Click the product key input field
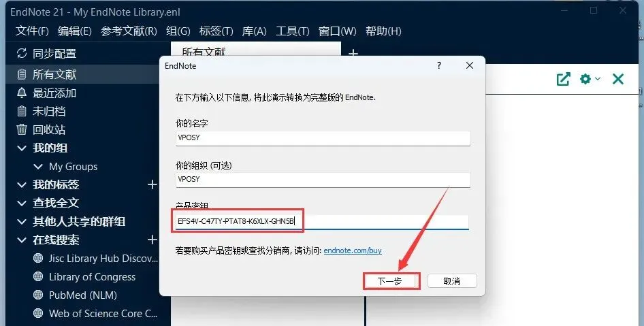 (323, 222)
